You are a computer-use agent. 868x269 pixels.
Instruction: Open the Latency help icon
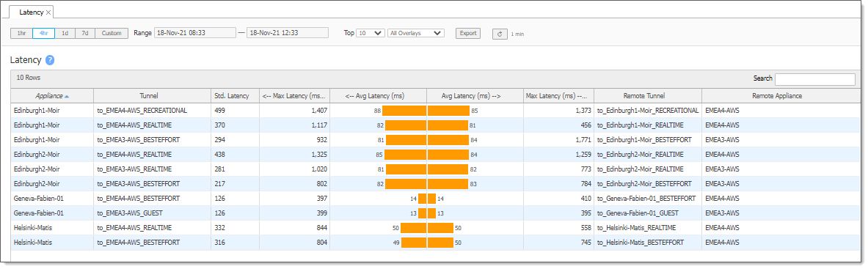[x=50, y=60]
